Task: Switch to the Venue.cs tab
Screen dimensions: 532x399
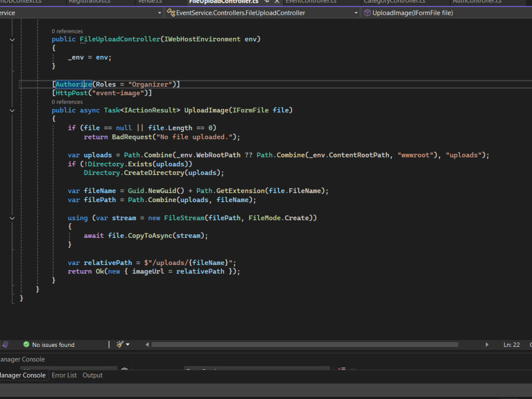Action: (x=150, y=2)
